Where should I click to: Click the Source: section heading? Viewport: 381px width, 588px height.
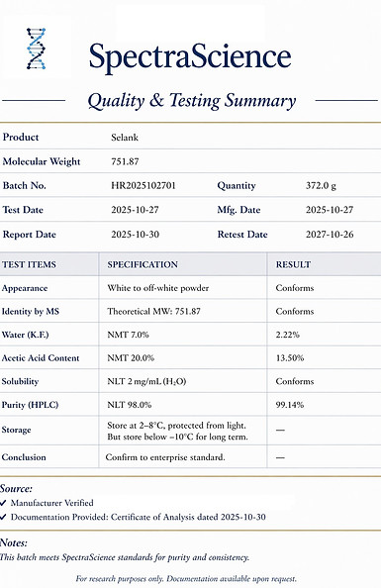[x=16, y=489]
